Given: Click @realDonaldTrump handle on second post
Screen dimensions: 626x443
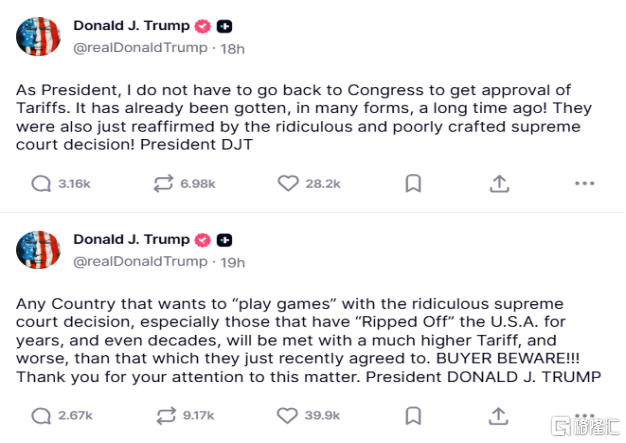Looking at the screenshot, I should 140,261.
